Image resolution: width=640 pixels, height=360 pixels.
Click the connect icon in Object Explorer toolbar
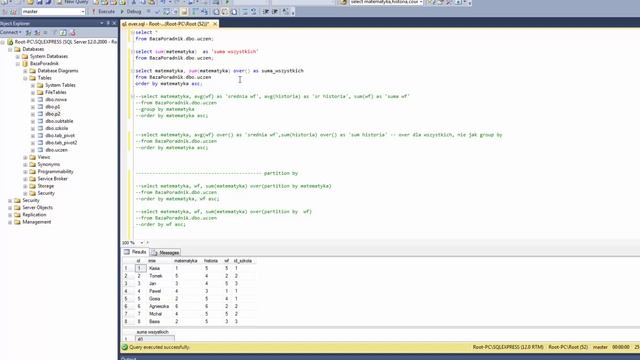click(x=29, y=32)
